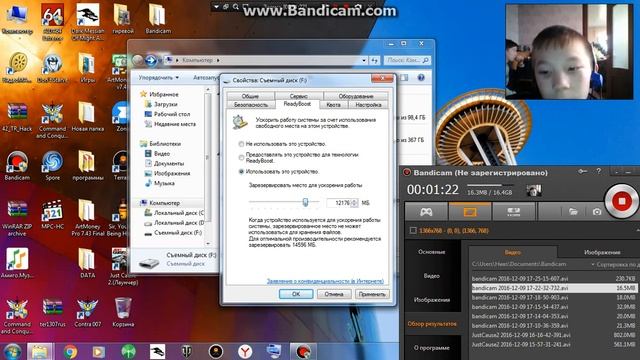Open the DATA folder on desktop
Viewport: 640px width, 360px height.
pyautogui.click(x=87, y=263)
